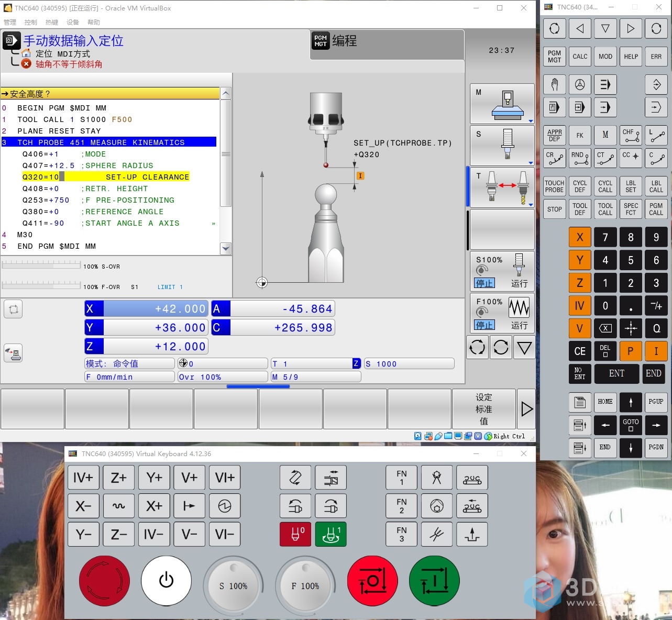Click the GOTO key
This screenshot has height=620, width=672.
(x=631, y=425)
